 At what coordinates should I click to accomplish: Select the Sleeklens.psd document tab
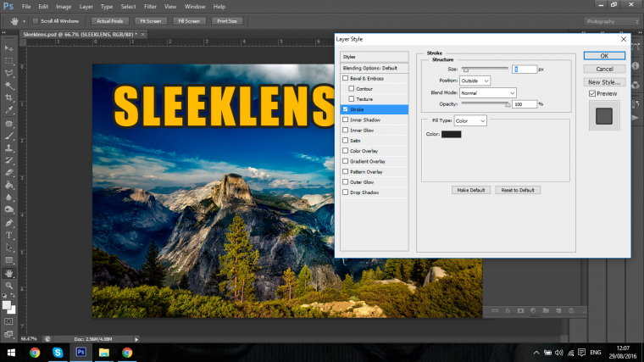point(80,35)
